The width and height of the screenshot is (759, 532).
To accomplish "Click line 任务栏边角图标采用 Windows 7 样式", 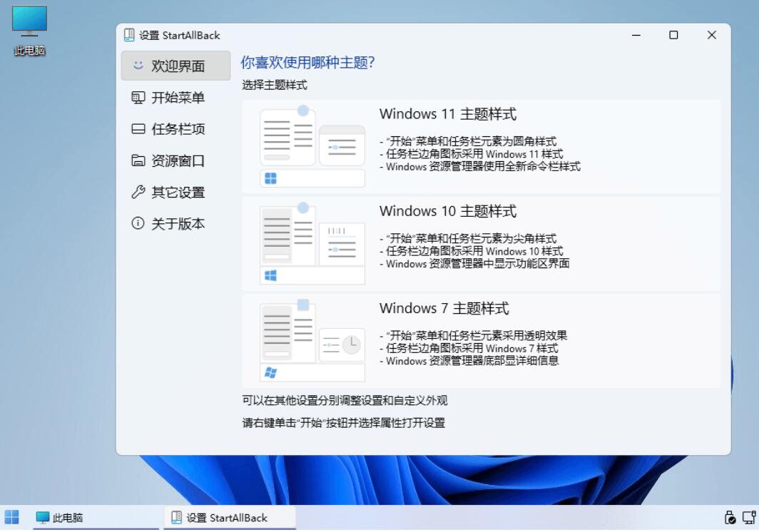I will point(469,348).
